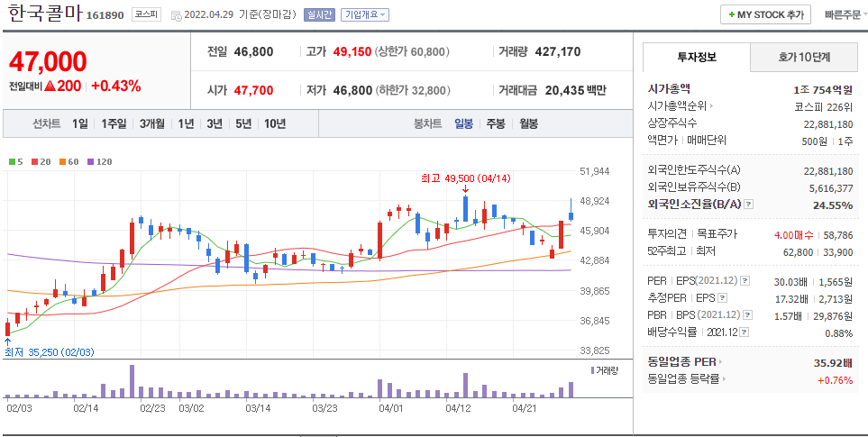Click the target price 58,786
The width and height of the screenshot is (868, 437).
(837, 234)
